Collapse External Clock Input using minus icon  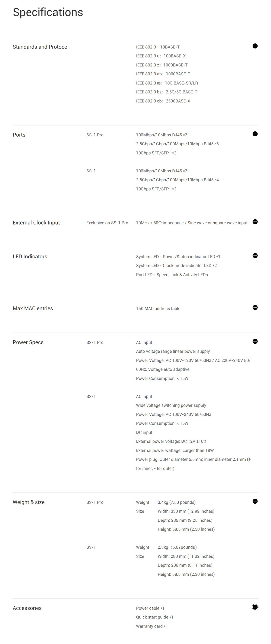(255, 222)
